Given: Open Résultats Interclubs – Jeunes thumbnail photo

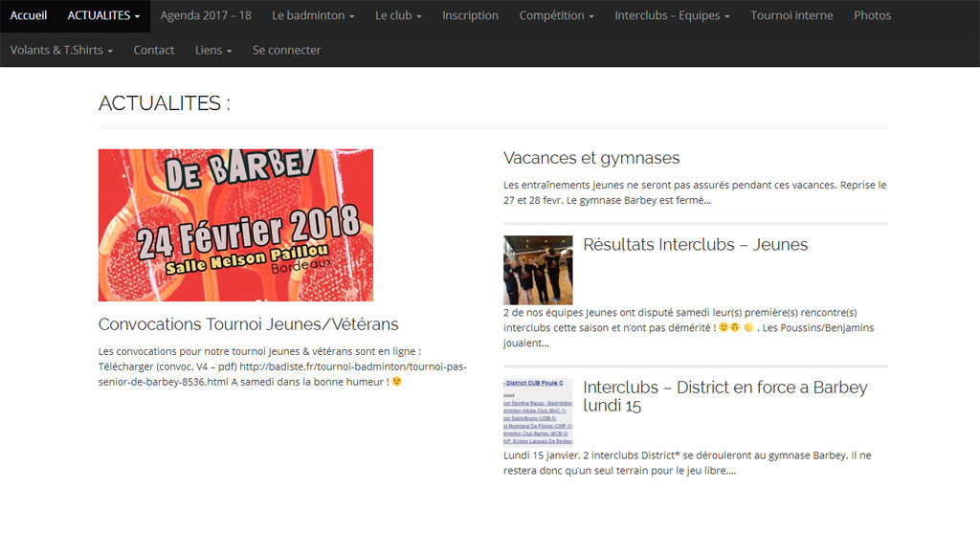Looking at the screenshot, I should click(538, 270).
